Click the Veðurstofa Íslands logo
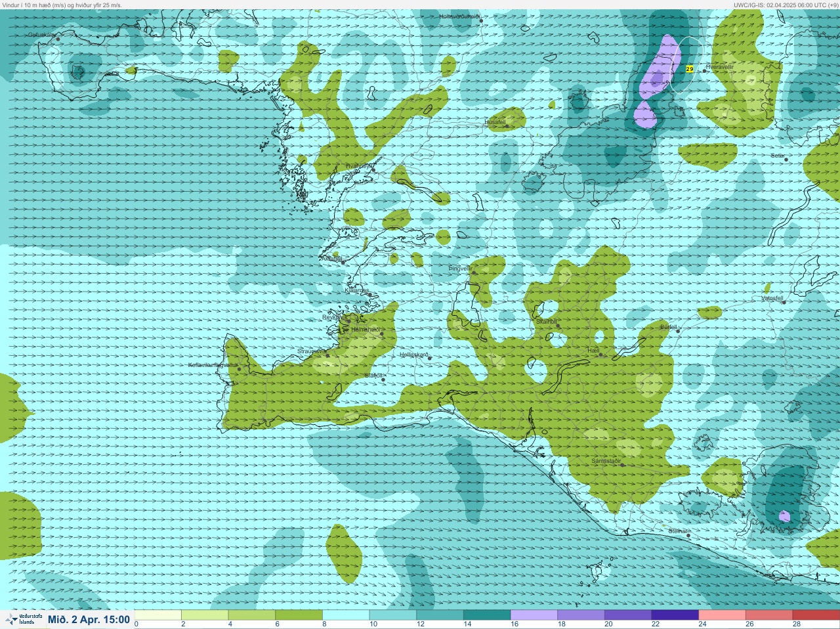The height and width of the screenshot is (629, 840). point(24,619)
